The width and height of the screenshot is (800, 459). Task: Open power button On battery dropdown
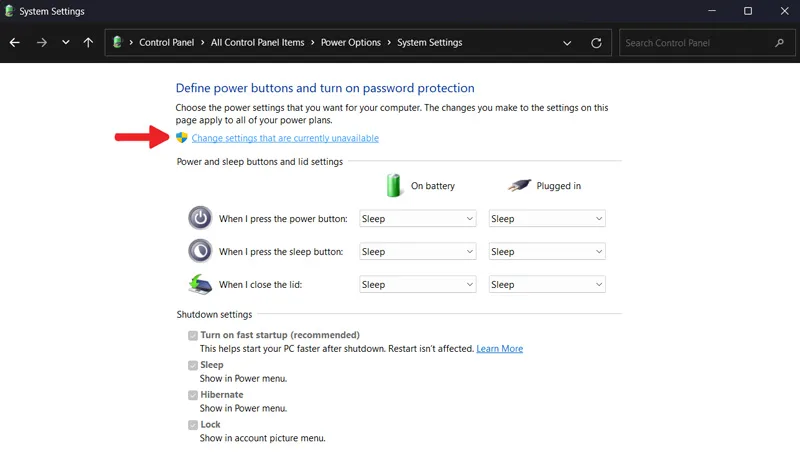(x=417, y=218)
